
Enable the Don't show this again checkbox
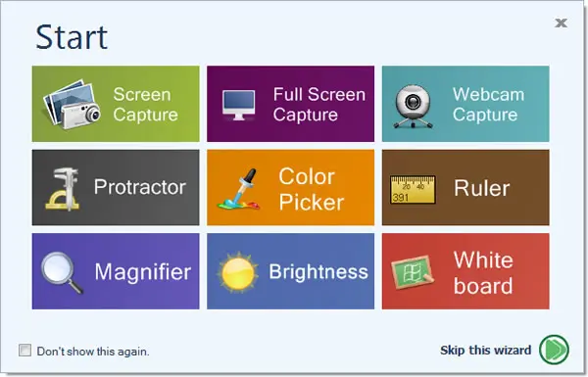click(25, 351)
